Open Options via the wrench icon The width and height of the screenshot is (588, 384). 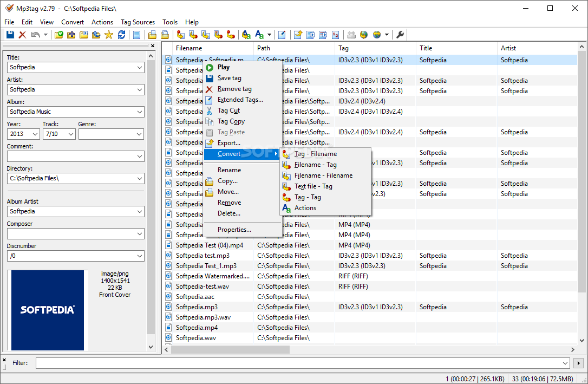coord(400,35)
